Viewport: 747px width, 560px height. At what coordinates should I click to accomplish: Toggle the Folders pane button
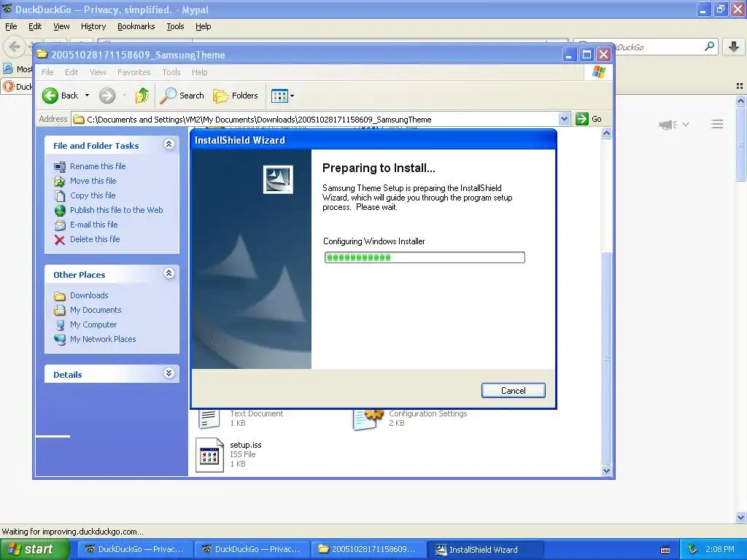point(236,96)
